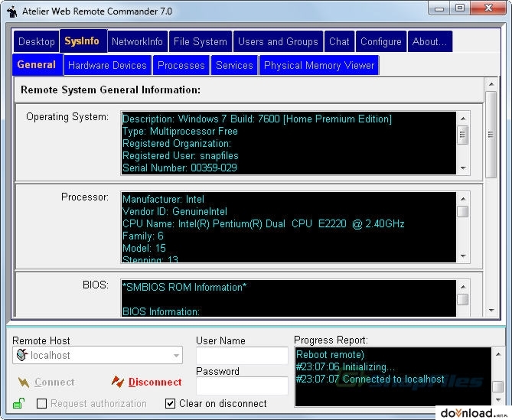
Task: Click '#23:07:06 Initializing...' progress line
Action: [x=345, y=366]
